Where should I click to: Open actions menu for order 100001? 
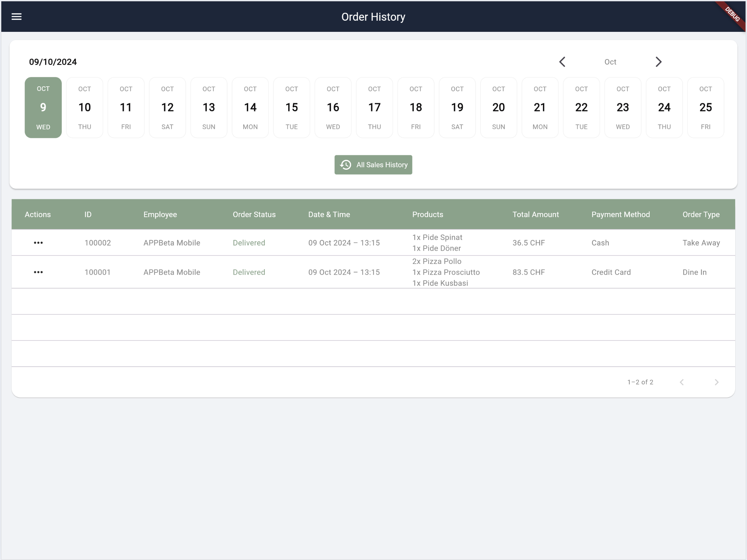(x=38, y=272)
